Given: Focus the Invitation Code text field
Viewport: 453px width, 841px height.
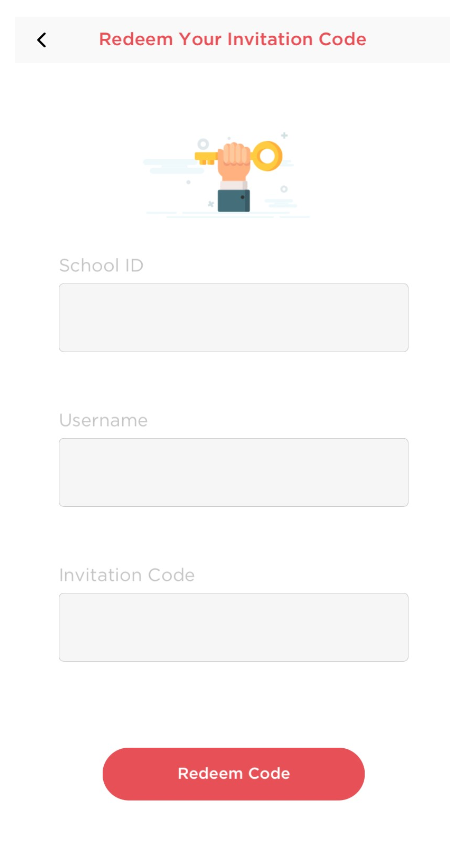Looking at the screenshot, I should click(x=234, y=628).
